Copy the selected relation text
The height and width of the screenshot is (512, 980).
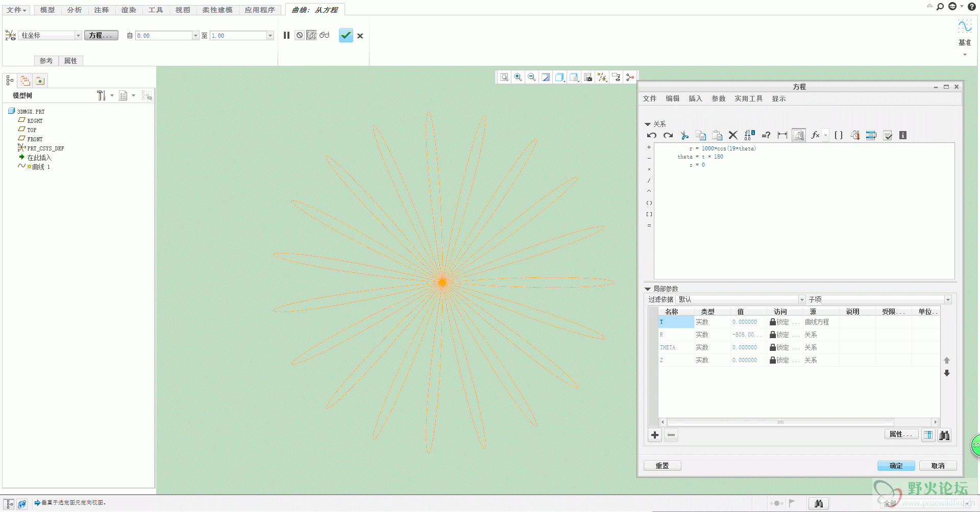pos(701,135)
